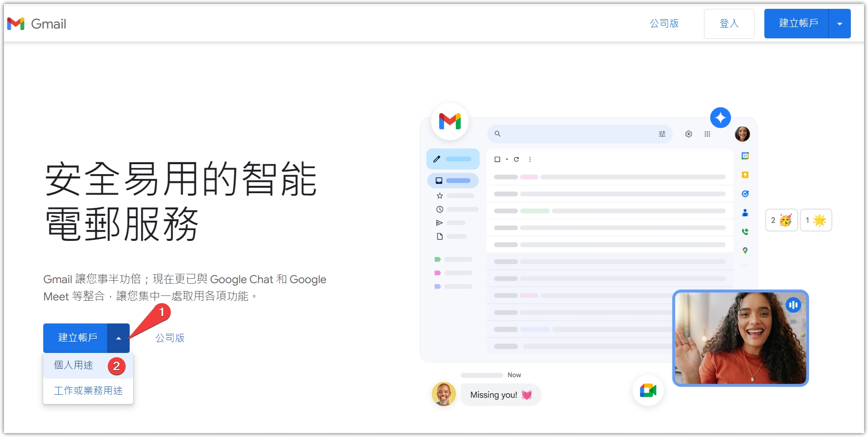Toggle the search filter sliders icon
The width and height of the screenshot is (868, 437).
662,134
